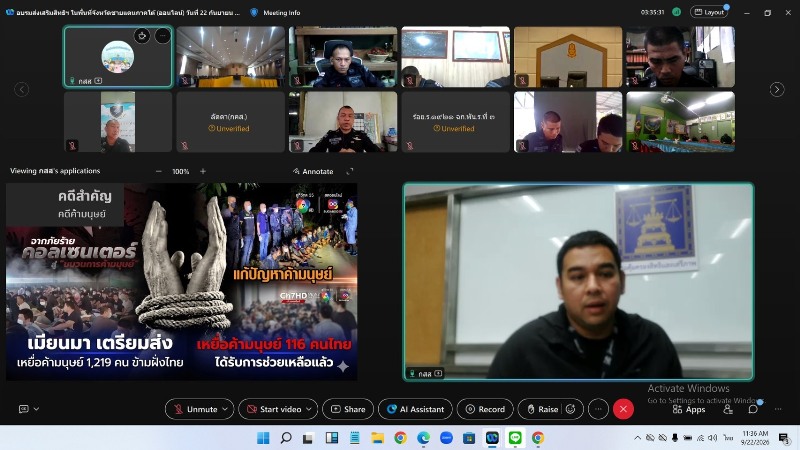The width and height of the screenshot is (800, 450).
Task: Expand audio options arrow beside Unmute
Action: pos(226,409)
